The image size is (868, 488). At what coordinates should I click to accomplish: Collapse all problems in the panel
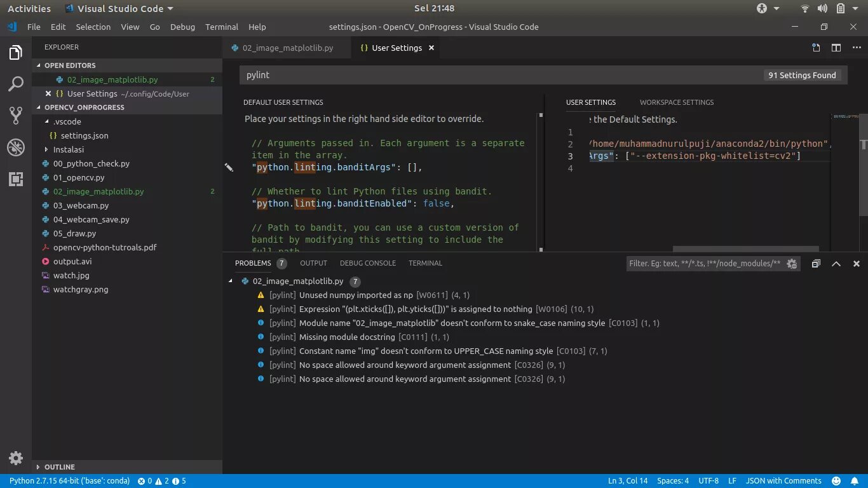point(816,264)
